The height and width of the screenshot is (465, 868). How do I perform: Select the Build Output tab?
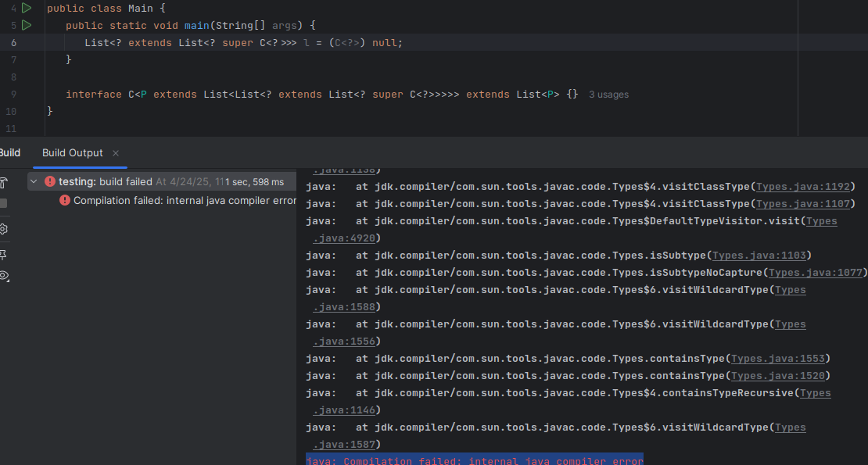click(x=73, y=152)
